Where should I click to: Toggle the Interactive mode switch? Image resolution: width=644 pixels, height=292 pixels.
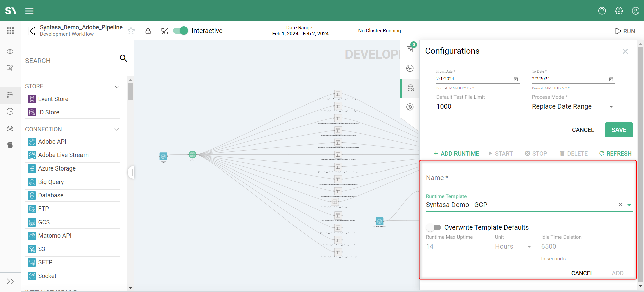180,31
